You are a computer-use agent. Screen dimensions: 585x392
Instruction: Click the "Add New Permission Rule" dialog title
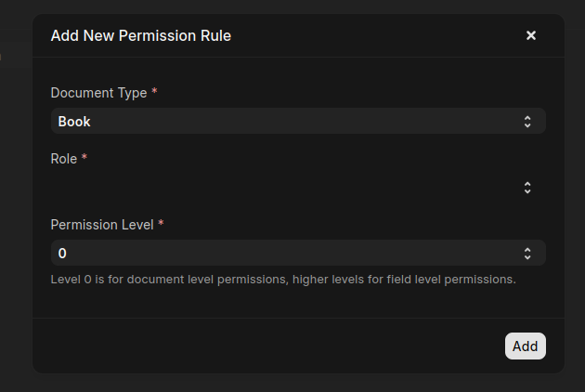click(x=140, y=36)
